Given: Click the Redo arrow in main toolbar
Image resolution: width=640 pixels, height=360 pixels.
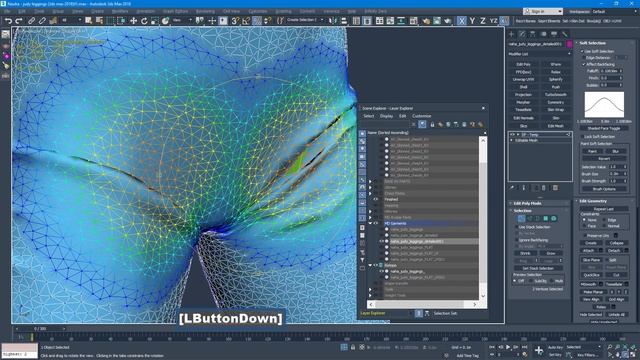Looking at the screenshot, I should [19, 20].
